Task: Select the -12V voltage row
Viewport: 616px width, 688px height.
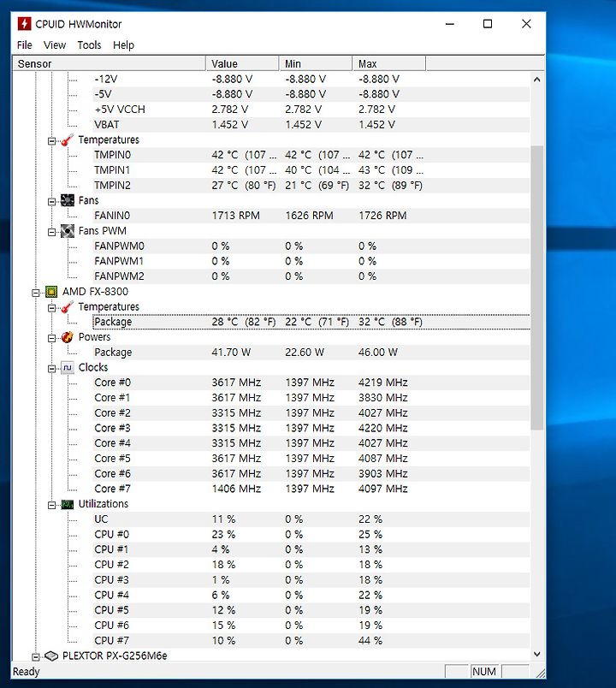Action: [311, 79]
